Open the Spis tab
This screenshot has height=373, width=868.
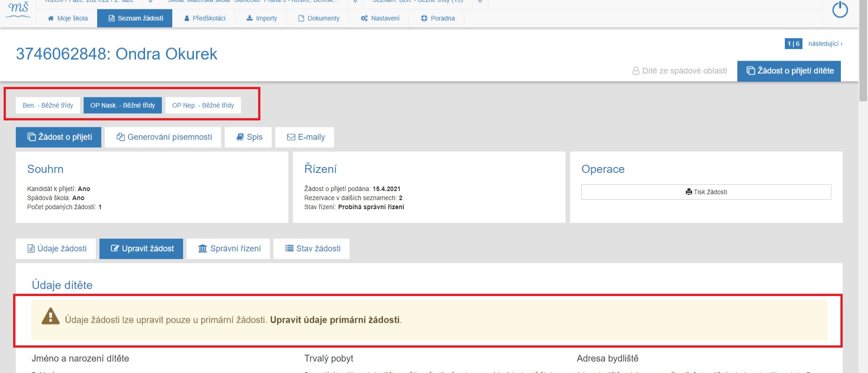pos(249,137)
